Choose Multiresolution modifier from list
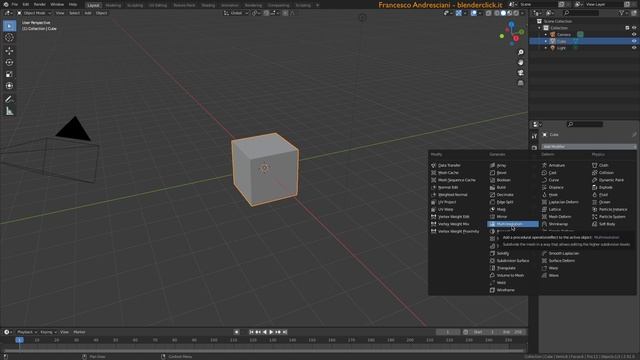The width and height of the screenshot is (640, 360). click(513, 224)
